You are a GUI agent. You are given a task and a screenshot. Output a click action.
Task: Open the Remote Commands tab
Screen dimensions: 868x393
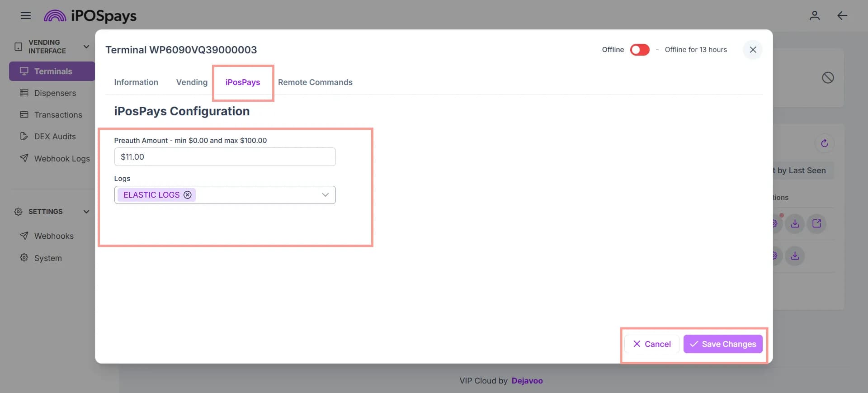point(315,82)
